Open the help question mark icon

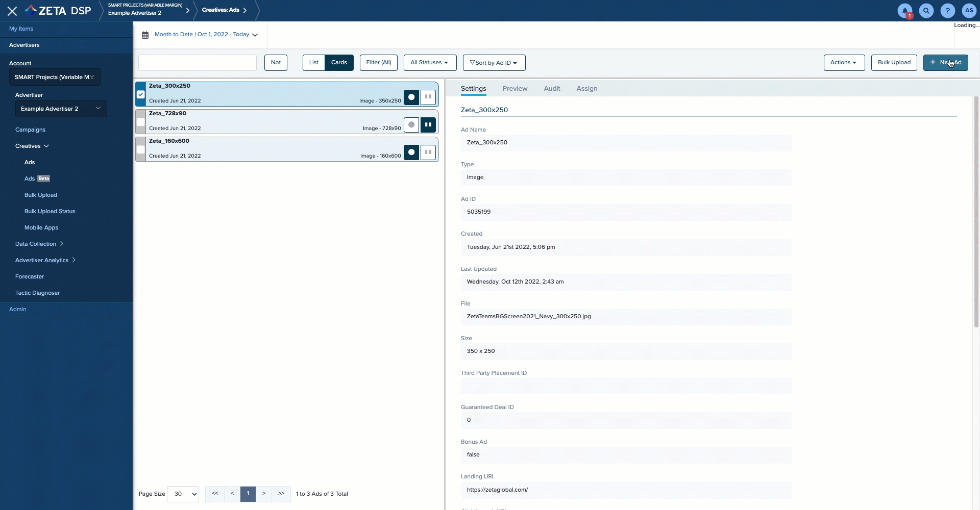coord(947,11)
